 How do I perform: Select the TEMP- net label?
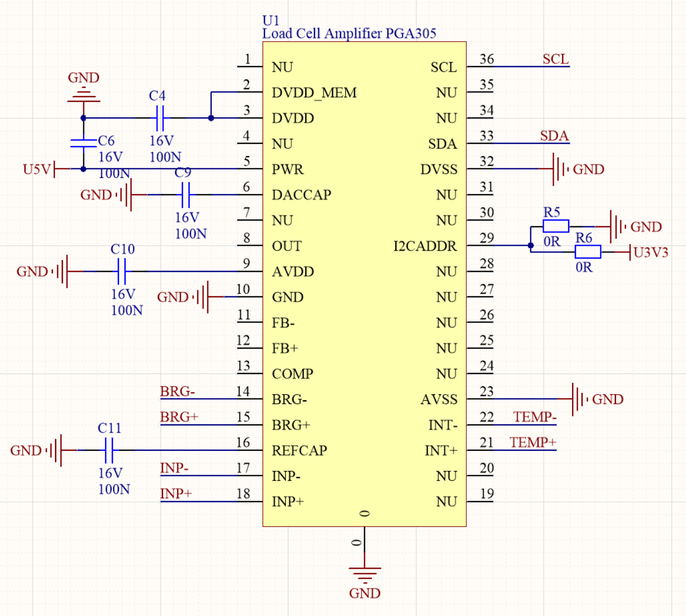coord(535,417)
